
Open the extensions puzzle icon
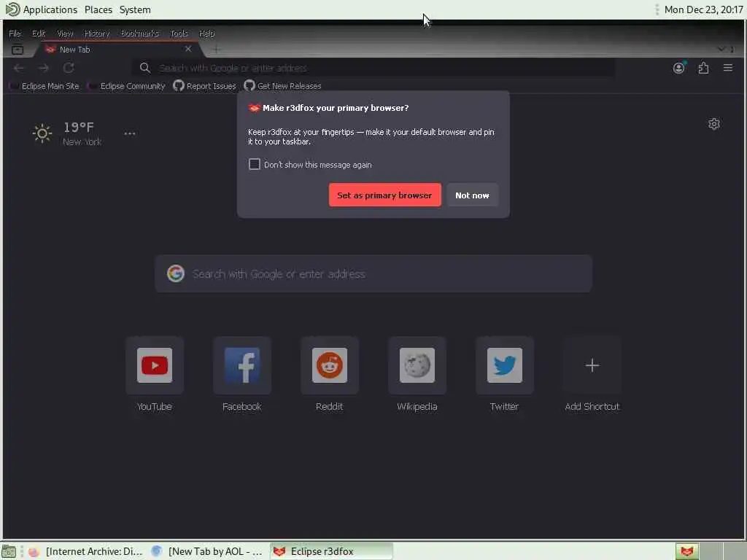pyautogui.click(x=703, y=68)
